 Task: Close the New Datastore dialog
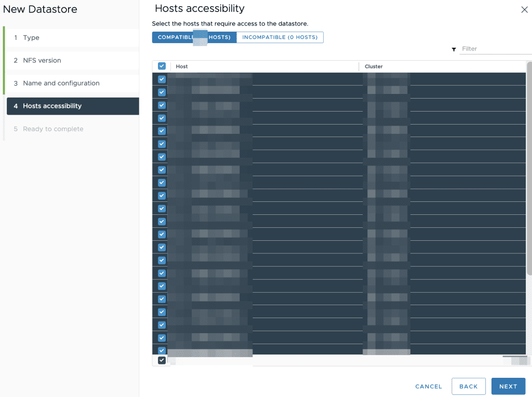point(524,9)
